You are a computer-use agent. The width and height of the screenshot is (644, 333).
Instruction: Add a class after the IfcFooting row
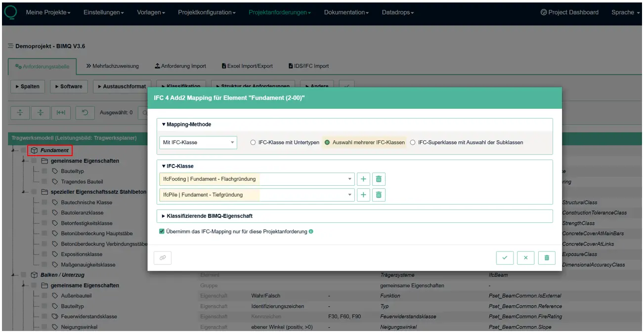click(x=363, y=179)
